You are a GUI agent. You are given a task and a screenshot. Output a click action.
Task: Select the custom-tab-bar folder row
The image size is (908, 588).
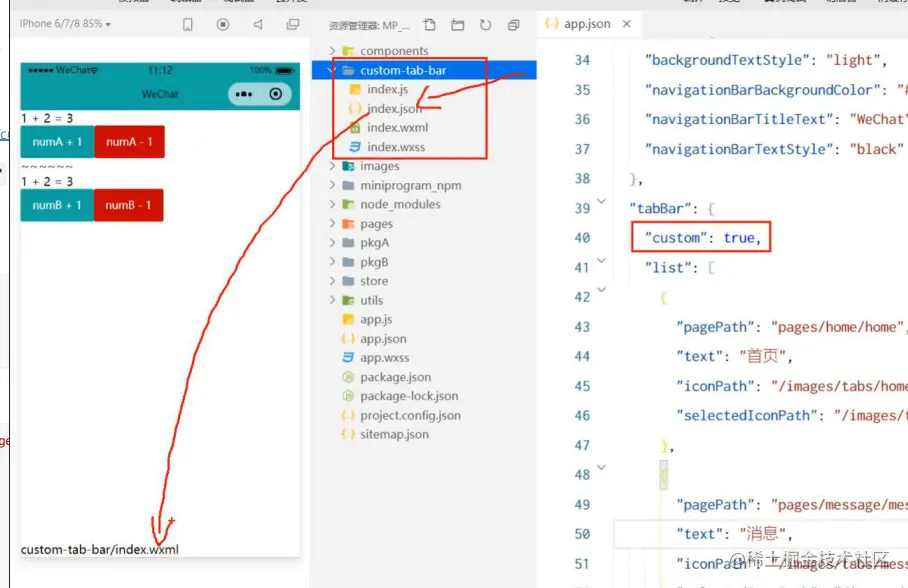(424, 70)
